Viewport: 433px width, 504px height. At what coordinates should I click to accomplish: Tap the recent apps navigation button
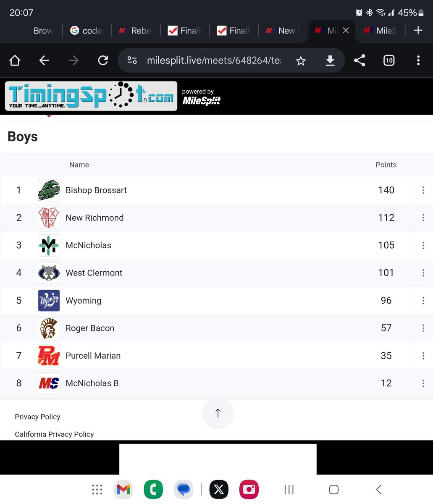(x=289, y=489)
